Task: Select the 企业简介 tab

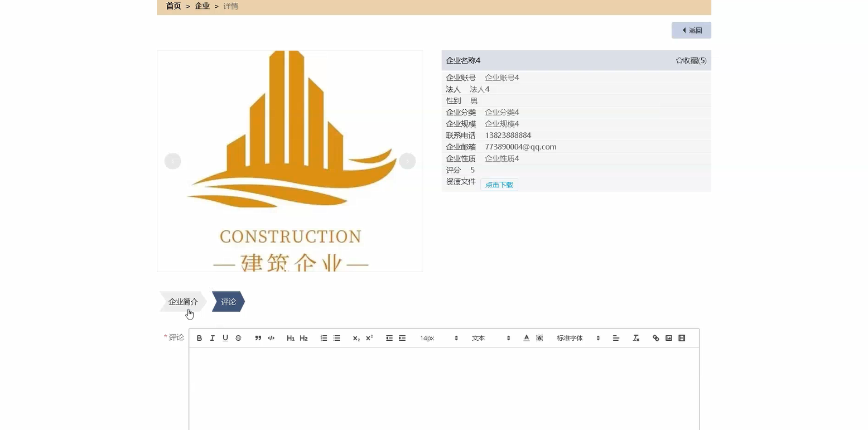Action: [182, 301]
